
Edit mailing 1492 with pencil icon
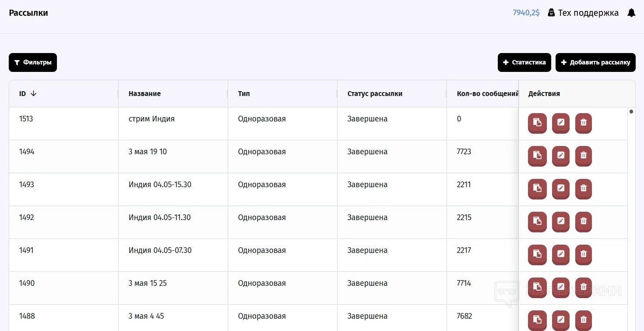coord(560,221)
